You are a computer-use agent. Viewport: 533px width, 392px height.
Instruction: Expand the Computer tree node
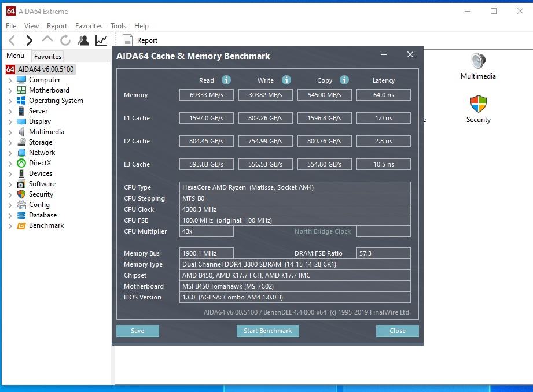click(10, 80)
